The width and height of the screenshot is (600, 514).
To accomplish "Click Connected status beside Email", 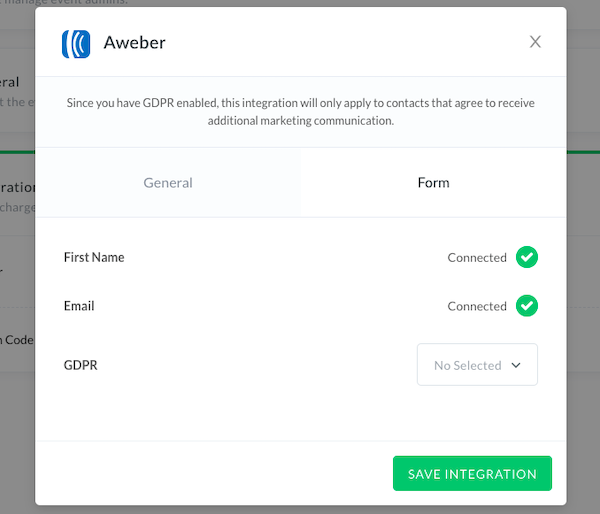I will click(477, 307).
